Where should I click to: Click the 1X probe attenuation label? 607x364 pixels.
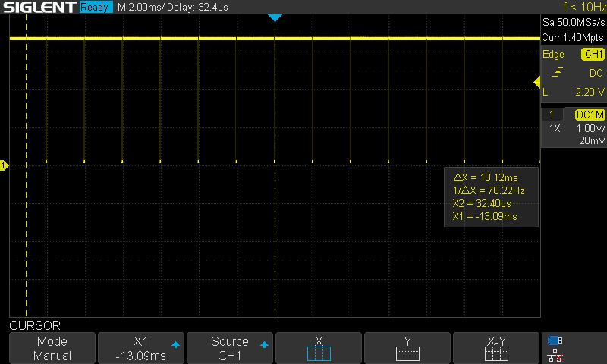point(555,128)
